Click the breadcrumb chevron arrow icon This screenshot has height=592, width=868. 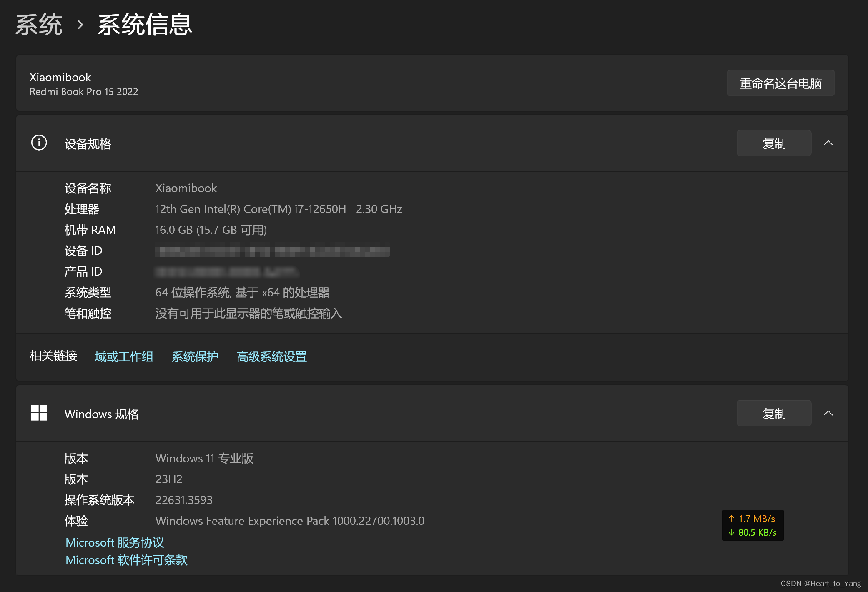(x=80, y=25)
